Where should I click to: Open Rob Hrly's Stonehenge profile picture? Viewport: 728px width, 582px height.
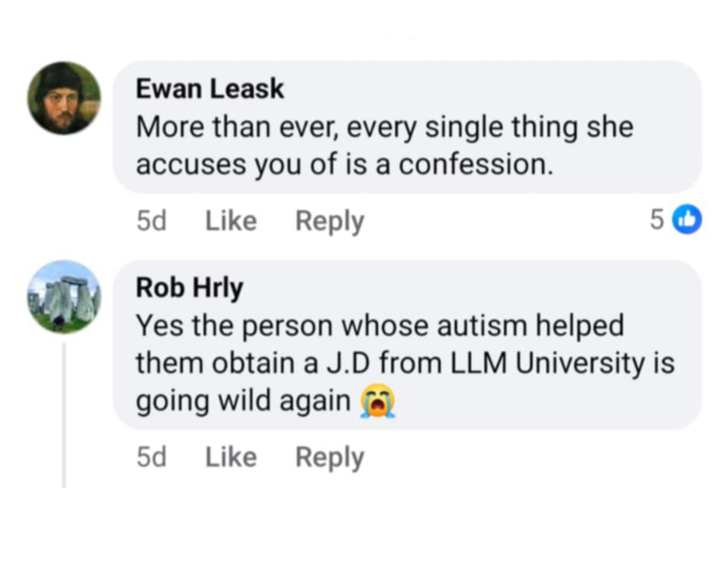coord(64,297)
